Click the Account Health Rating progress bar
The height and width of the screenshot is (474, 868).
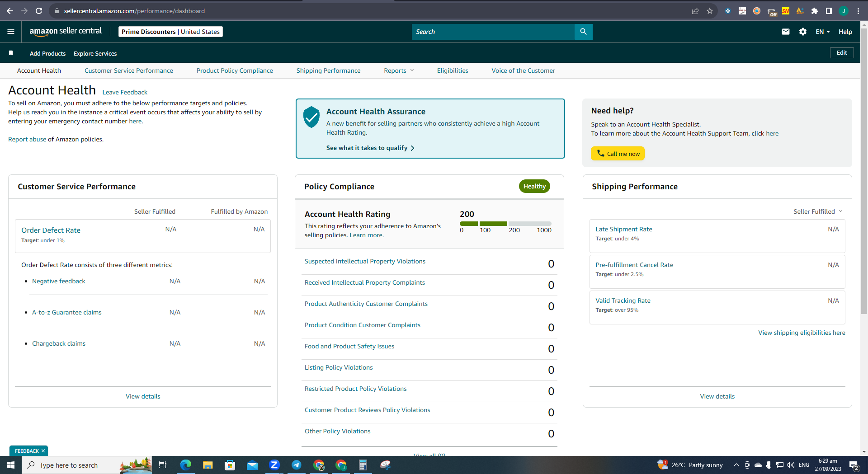point(505,224)
